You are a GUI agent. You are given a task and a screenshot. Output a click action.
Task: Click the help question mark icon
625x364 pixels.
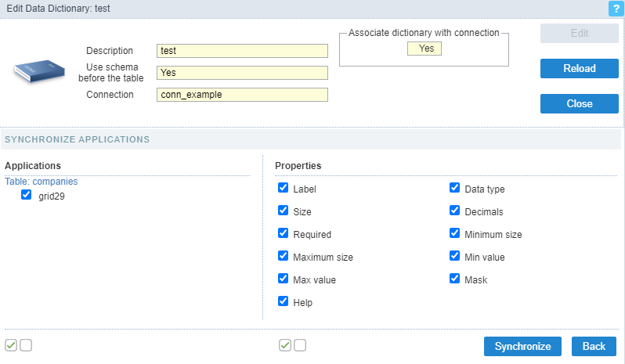click(x=615, y=9)
